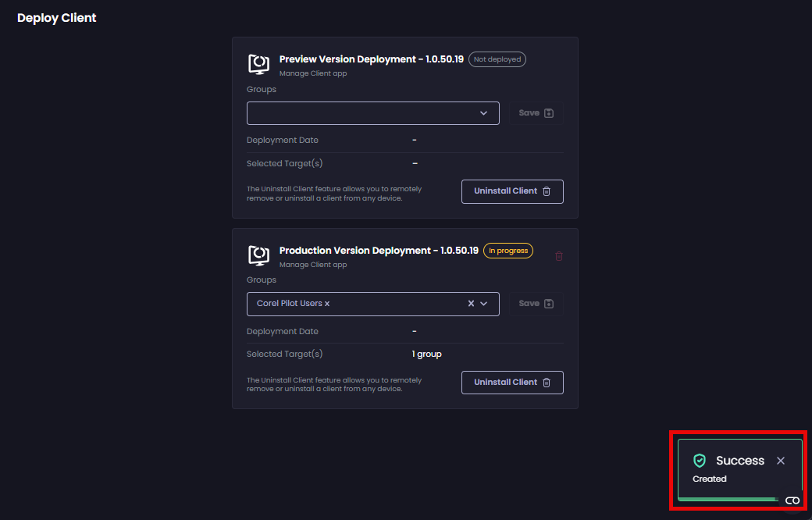Expand the empty Groups dropdown in Preview card
Screen dimensions: 812x520
(483, 113)
